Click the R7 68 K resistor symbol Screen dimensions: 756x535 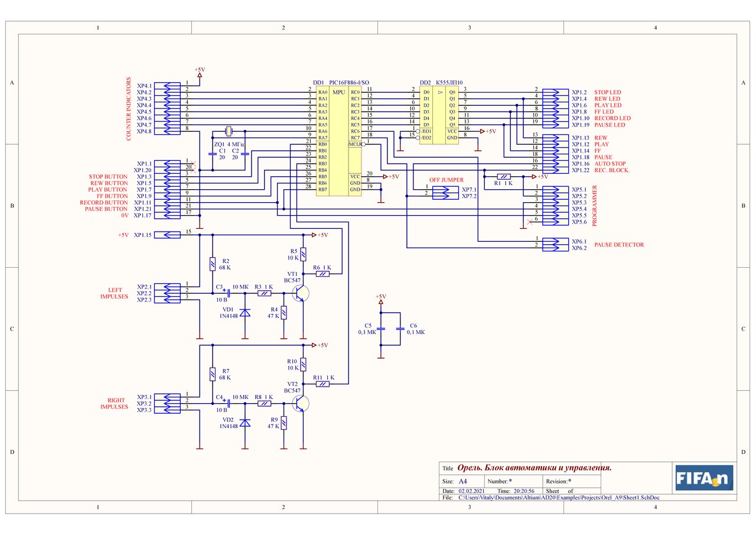(x=212, y=374)
